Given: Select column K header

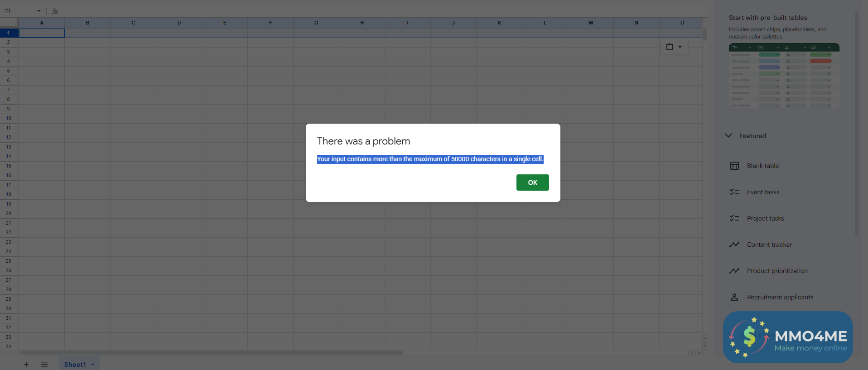Looking at the screenshot, I should click(x=499, y=23).
